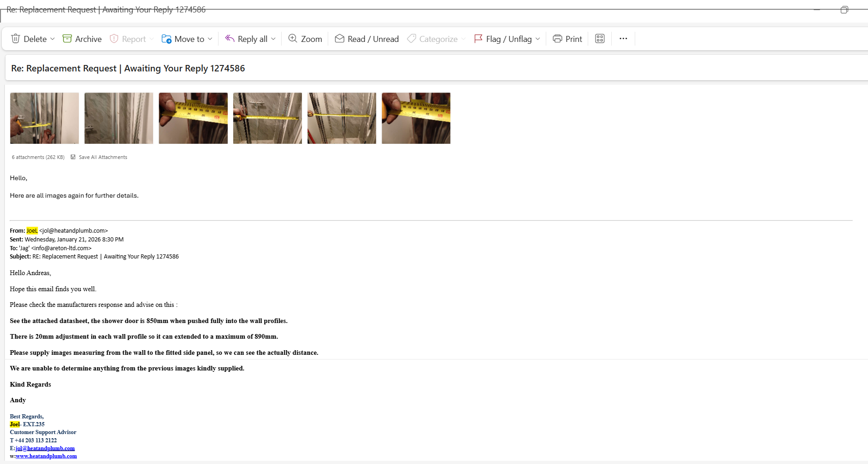Toggle Read / Unread status
Image resolution: width=868 pixels, height=464 pixels.
367,39
